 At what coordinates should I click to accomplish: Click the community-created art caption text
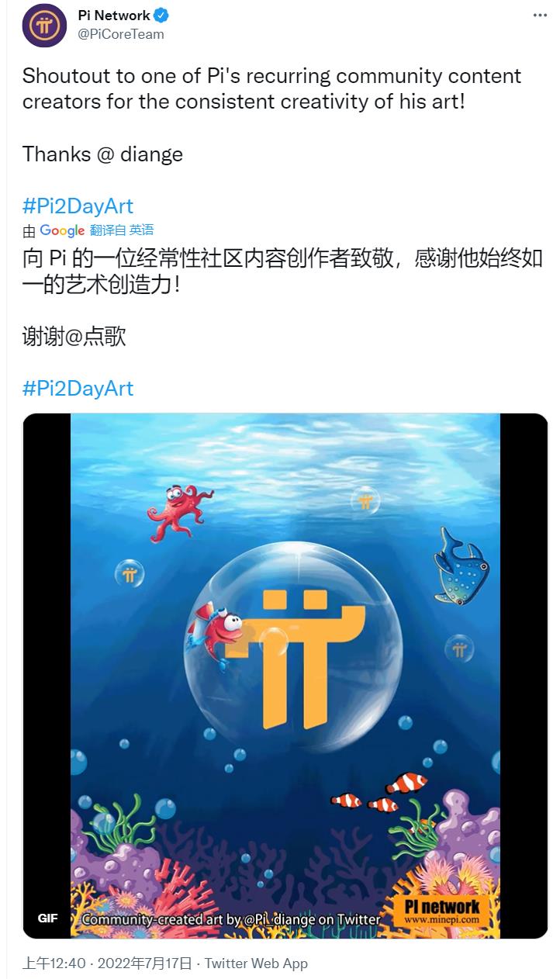pyautogui.click(x=231, y=919)
